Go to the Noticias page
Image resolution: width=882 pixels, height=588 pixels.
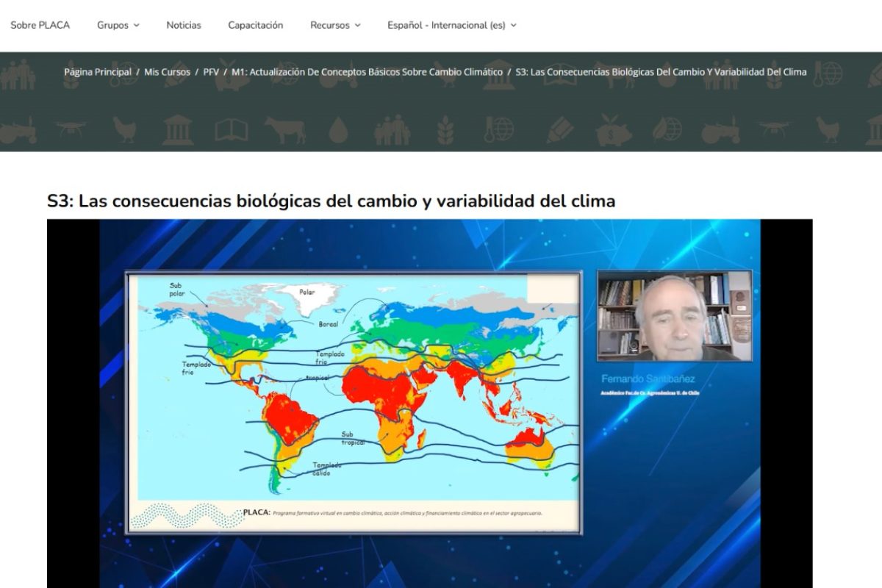pos(184,25)
